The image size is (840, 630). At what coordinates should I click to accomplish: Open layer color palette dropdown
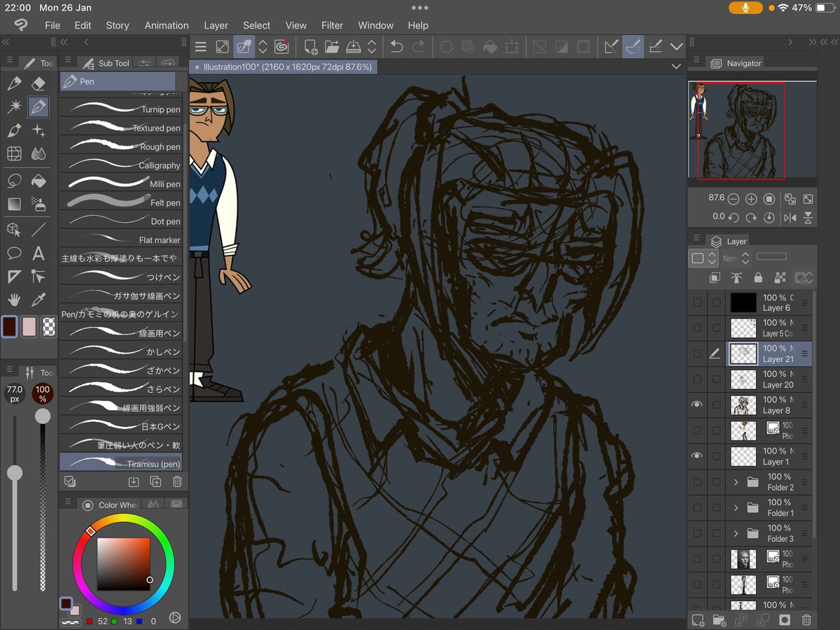coord(703,258)
